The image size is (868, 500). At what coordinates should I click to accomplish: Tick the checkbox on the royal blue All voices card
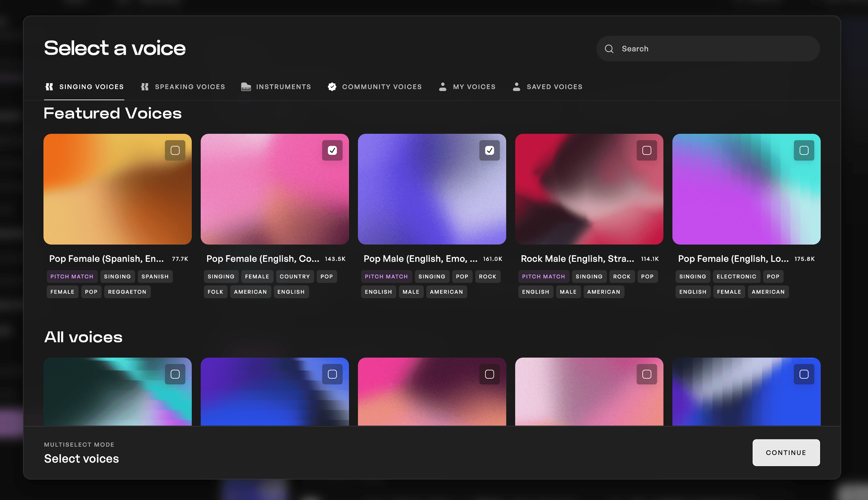click(804, 374)
